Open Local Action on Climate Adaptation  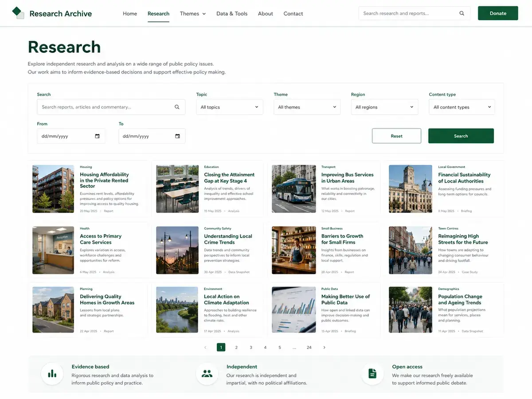227,300
